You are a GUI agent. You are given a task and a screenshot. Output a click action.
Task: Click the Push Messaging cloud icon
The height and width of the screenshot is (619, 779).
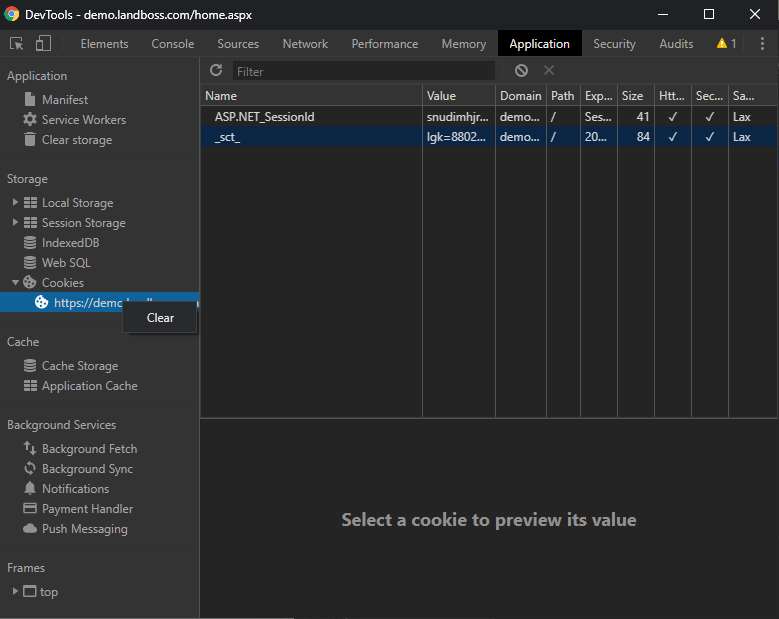30,529
